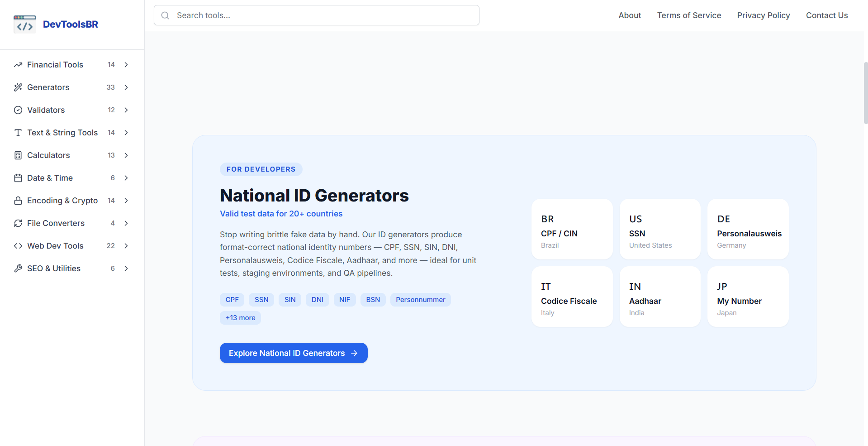The height and width of the screenshot is (446, 868).
Task: Select Calculators in sidebar
Action: [72, 155]
